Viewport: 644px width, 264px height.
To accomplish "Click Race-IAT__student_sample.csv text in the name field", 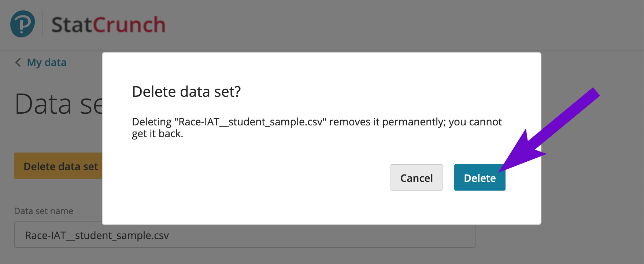I will (x=97, y=235).
